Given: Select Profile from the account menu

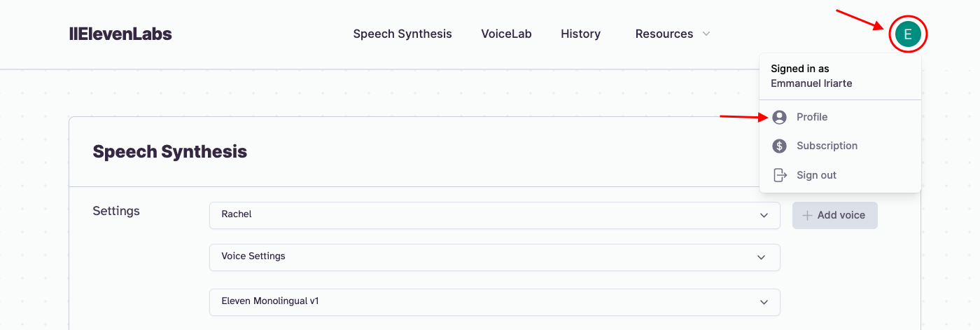Looking at the screenshot, I should click(x=812, y=117).
